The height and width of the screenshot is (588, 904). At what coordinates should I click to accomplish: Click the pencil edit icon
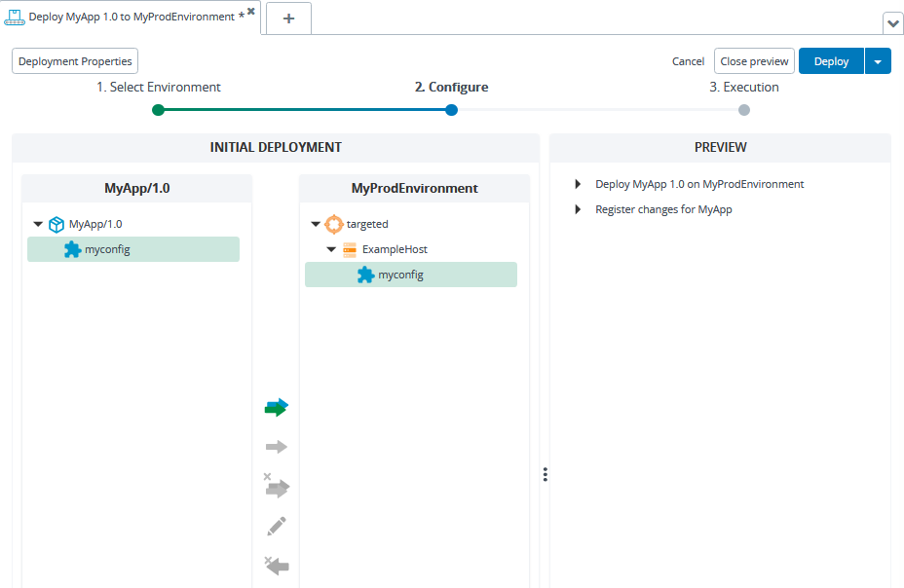point(276,526)
